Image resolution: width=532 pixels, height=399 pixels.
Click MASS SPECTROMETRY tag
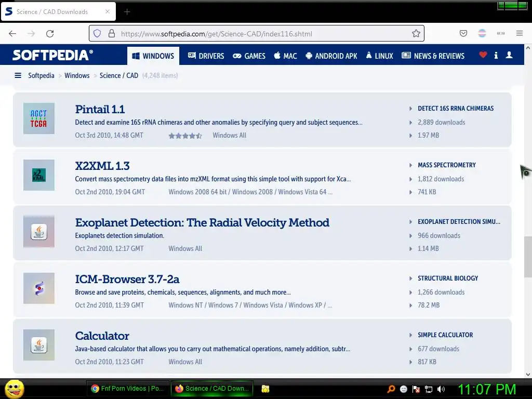(447, 165)
